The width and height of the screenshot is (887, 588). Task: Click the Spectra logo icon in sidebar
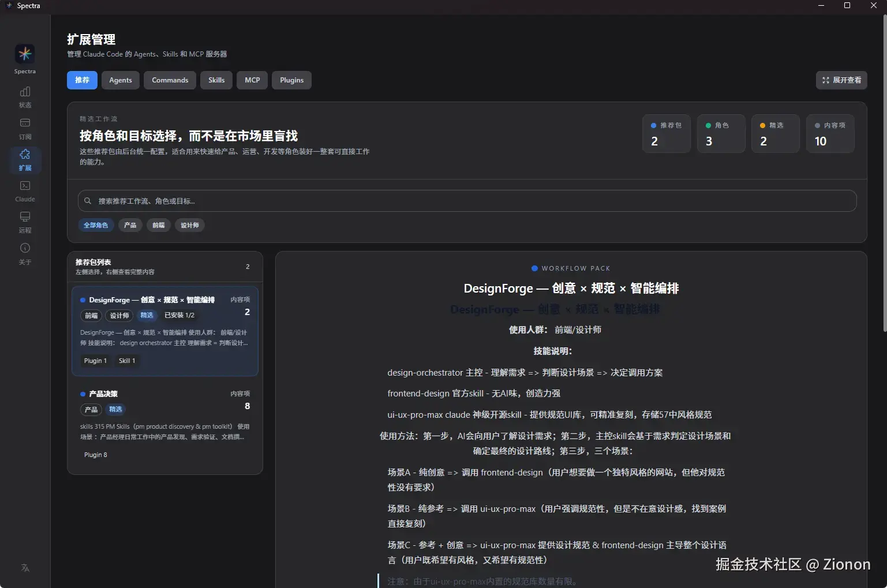(x=25, y=54)
